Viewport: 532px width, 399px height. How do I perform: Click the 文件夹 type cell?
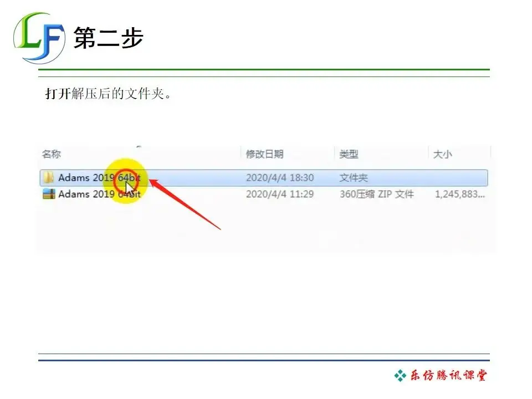(x=354, y=178)
